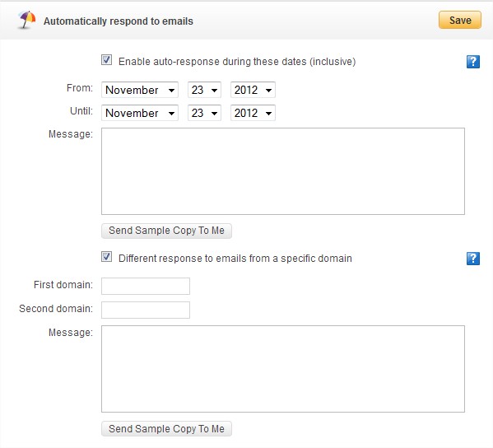Image resolution: width=493 pixels, height=448 pixels.
Task: Focus the main auto-response Message box
Action: [x=283, y=171]
